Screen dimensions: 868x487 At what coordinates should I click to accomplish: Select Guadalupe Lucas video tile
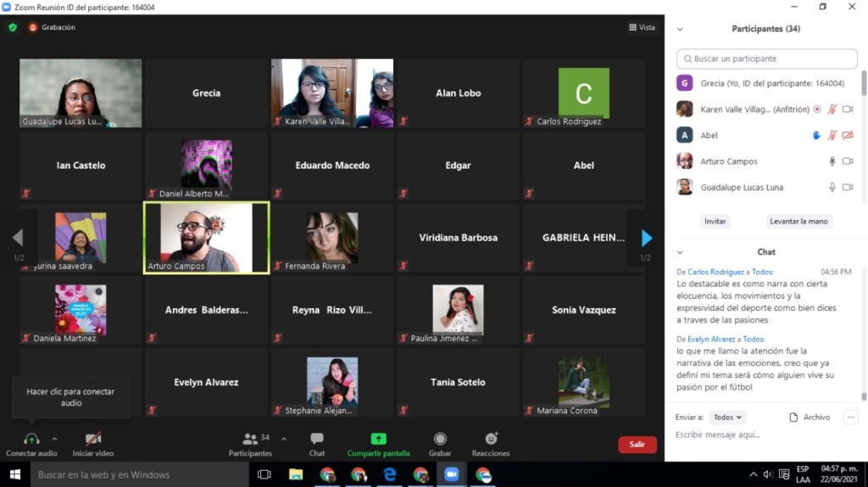pos(81,93)
